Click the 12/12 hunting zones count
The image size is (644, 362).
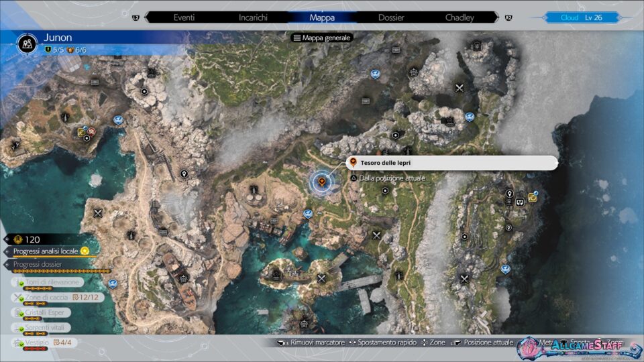85,297
